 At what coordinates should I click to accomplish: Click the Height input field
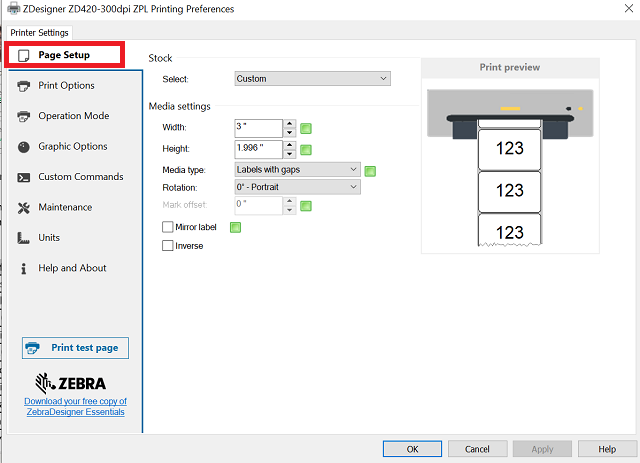tap(258, 148)
